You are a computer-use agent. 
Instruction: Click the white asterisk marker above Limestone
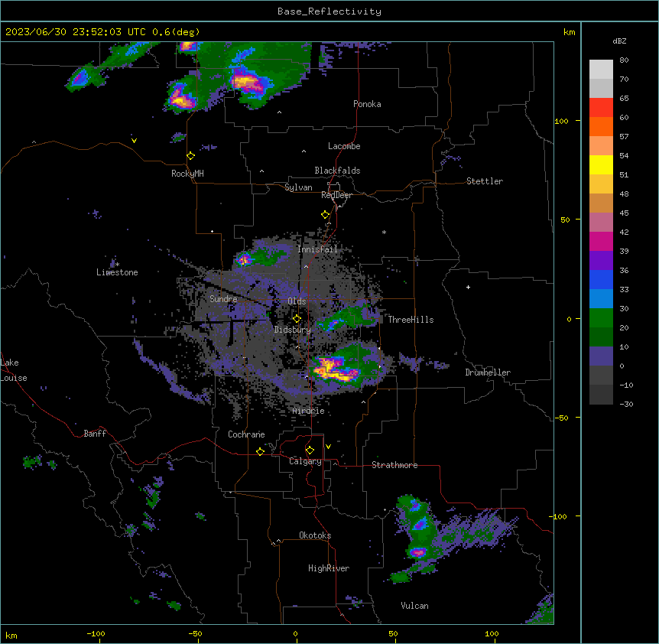click(117, 264)
